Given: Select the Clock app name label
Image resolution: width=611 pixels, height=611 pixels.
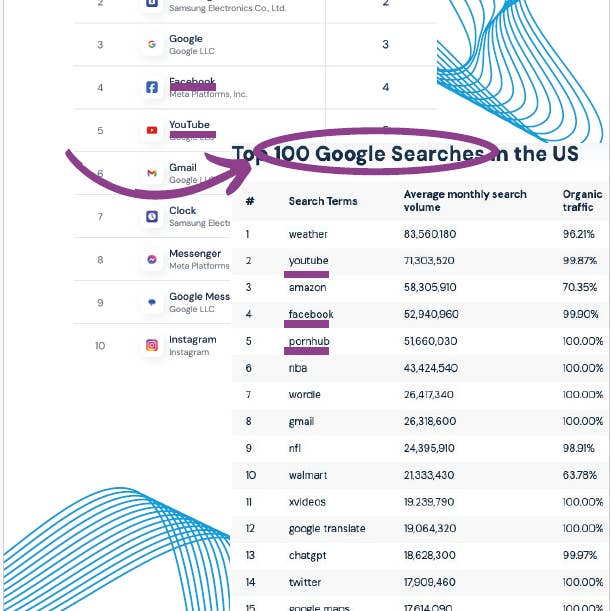Looking at the screenshot, I should coord(182,211).
